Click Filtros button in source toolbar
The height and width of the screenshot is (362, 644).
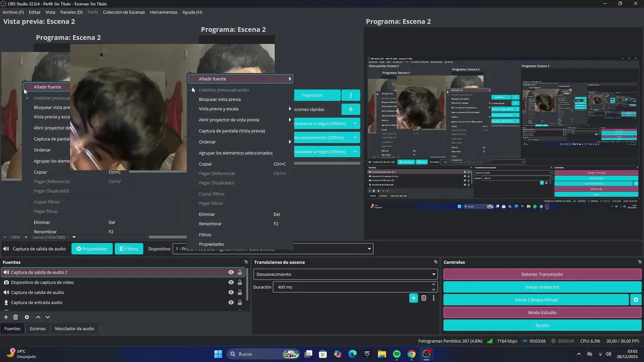129,249
